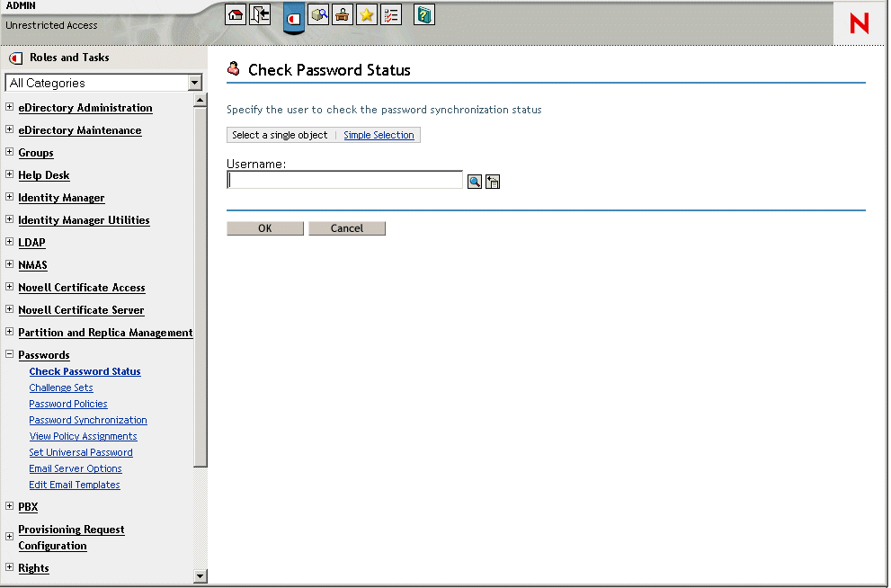Open object history icon beside Username field

pos(493,182)
